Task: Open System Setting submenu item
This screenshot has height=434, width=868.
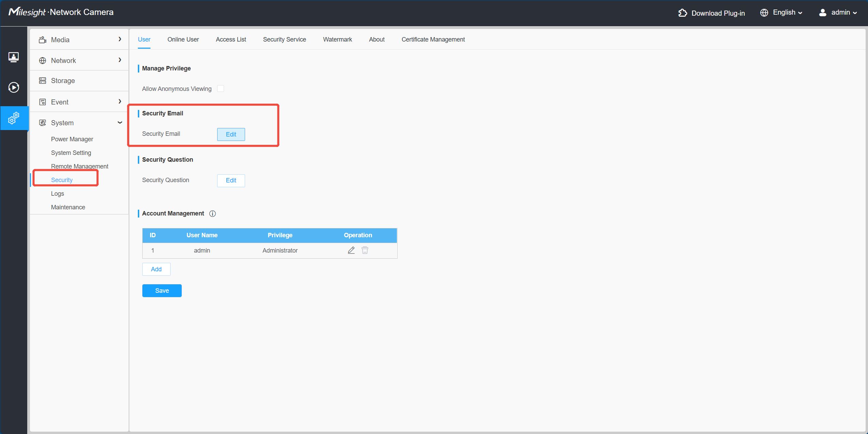Action: 71,153
